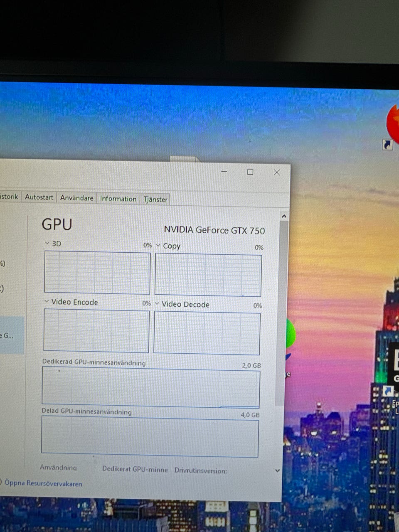399x532 pixels.
Task: Switch to the Autostart tab
Action: [x=39, y=197]
